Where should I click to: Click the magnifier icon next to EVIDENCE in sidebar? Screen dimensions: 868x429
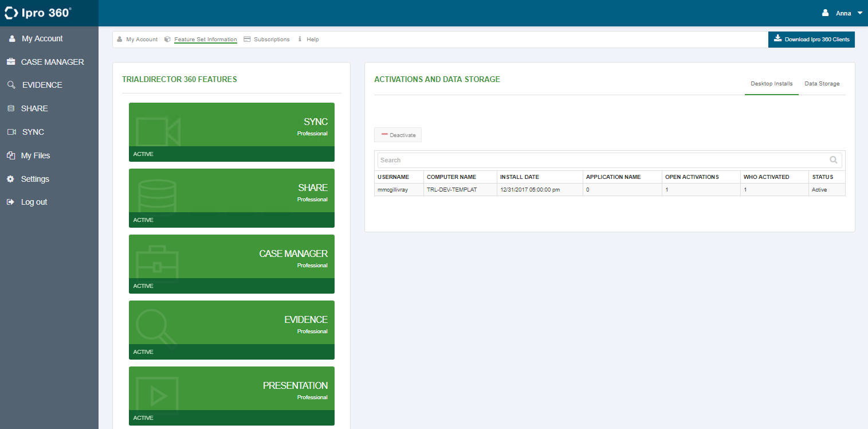[11, 85]
